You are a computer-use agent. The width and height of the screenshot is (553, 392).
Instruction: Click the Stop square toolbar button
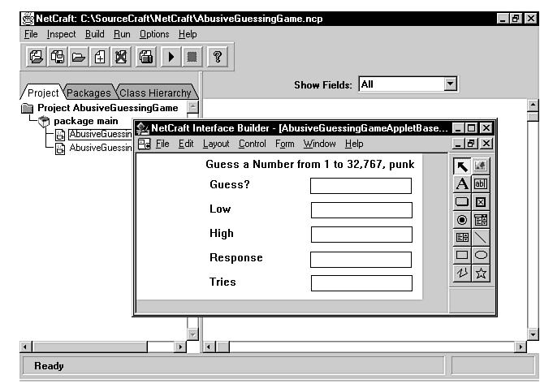192,57
